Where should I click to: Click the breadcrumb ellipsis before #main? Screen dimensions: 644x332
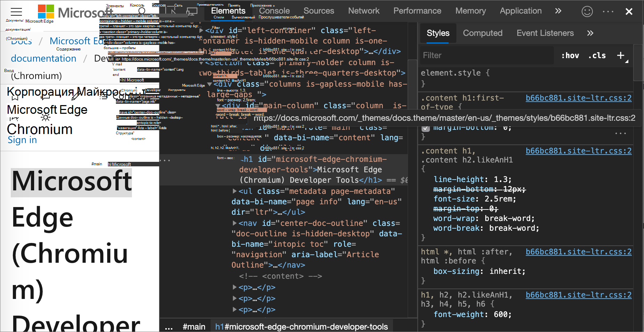(x=169, y=327)
